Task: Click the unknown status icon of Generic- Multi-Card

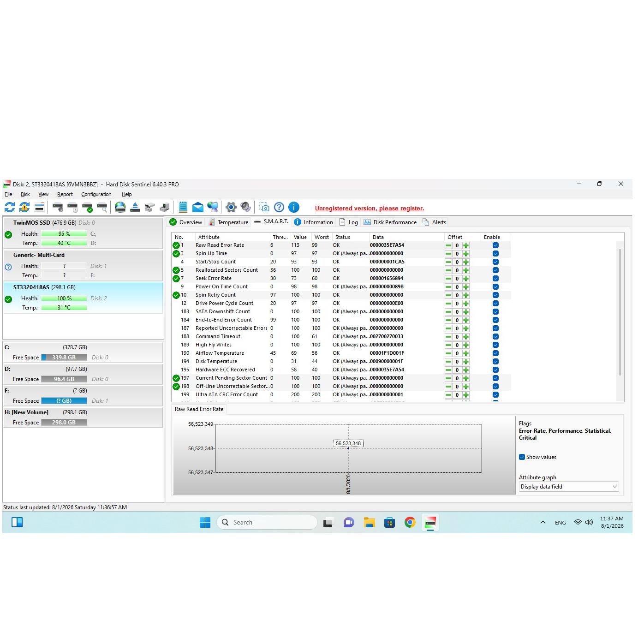Action: pos(8,267)
